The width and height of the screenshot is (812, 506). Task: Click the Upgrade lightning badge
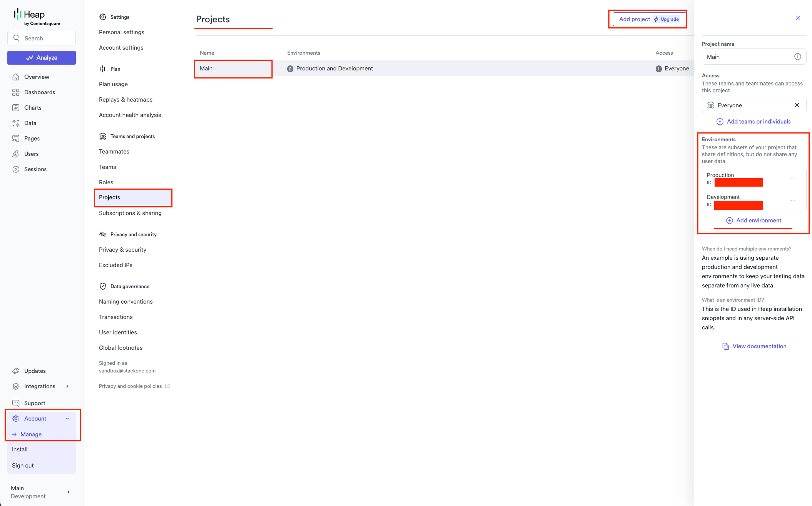tap(667, 19)
